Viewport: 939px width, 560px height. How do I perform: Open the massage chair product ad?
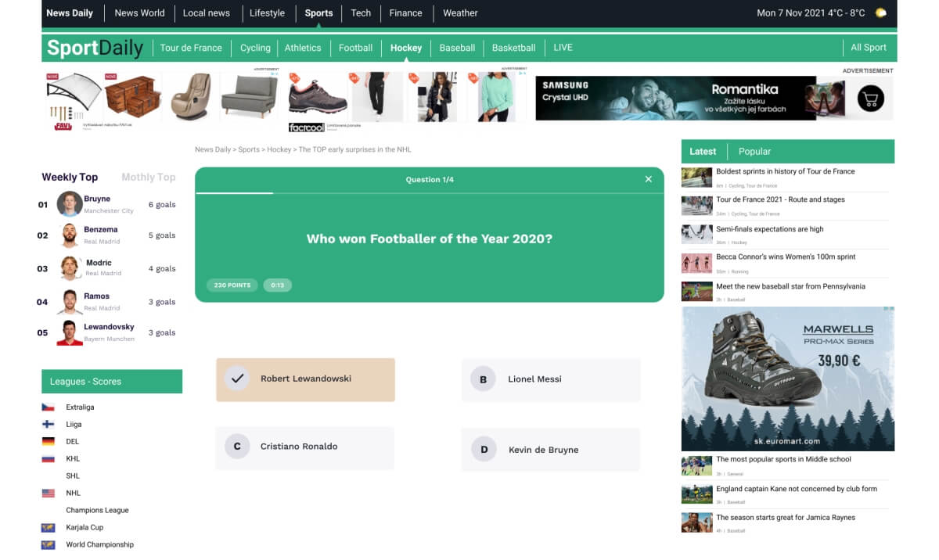(x=191, y=97)
